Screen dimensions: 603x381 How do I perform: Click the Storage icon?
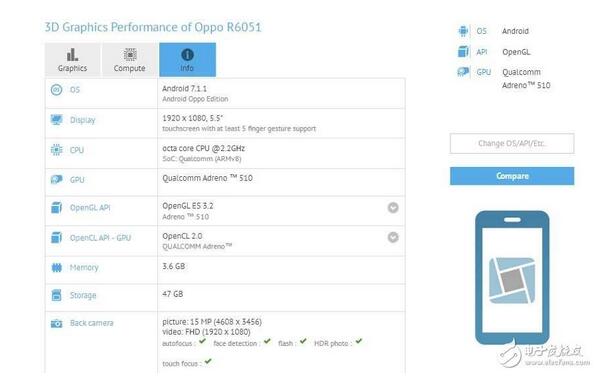tap(57, 295)
